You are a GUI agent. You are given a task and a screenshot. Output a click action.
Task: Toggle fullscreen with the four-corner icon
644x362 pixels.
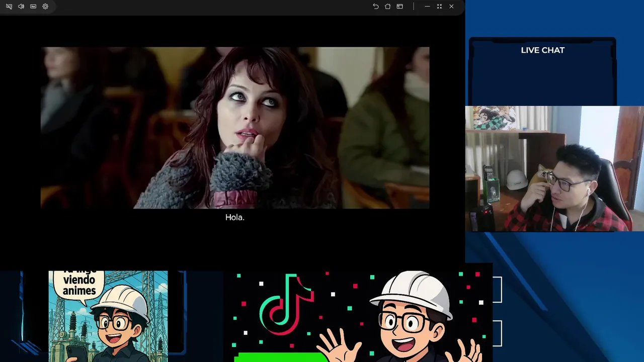[x=439, y=7]
